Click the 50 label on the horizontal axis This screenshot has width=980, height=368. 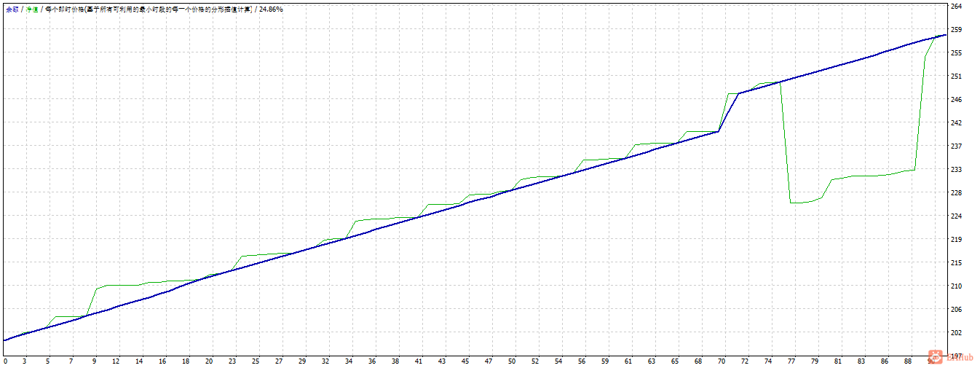512,361
